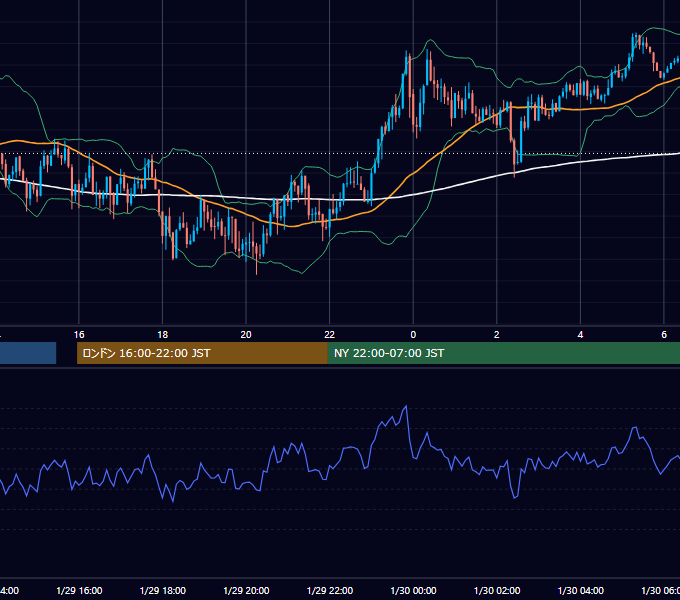This screenshot has width=680, height=600.
Task: Click the hour label 4 on upper axis
Action: [x=580, y=334]
